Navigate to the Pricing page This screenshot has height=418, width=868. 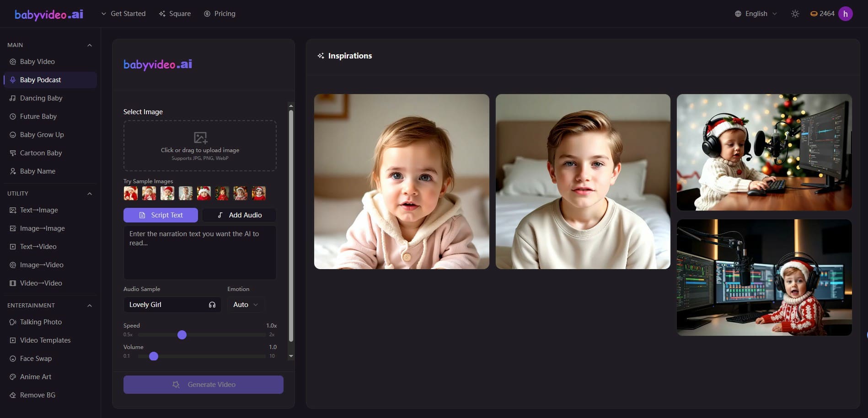click(220, 14)
